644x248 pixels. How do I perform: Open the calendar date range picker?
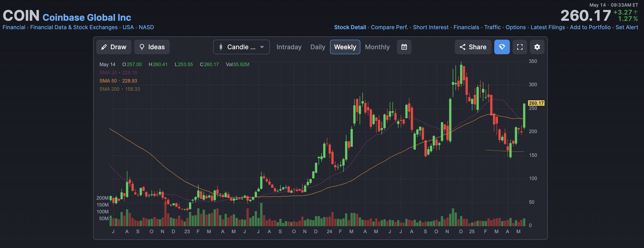pos(404,47)
